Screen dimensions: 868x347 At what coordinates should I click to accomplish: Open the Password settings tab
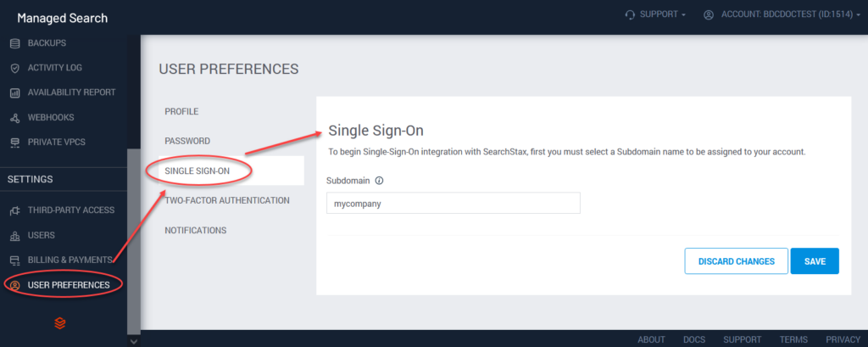point(187,141)
